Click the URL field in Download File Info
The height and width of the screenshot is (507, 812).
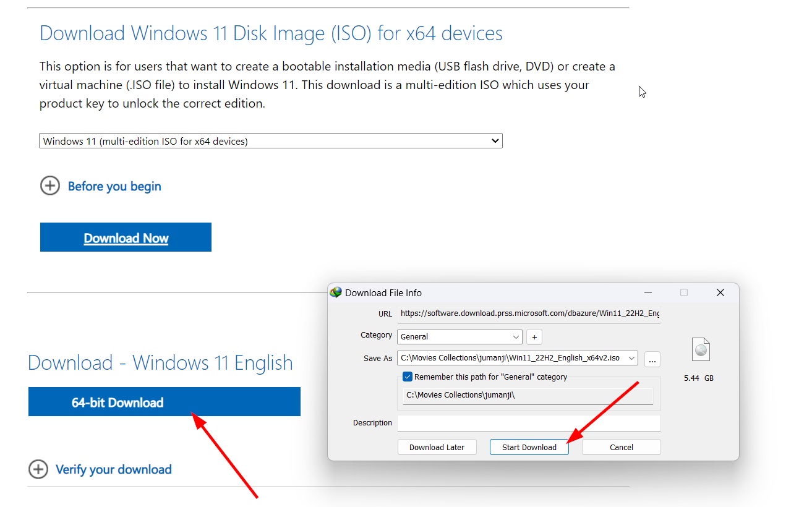click(x=529, y=313)
